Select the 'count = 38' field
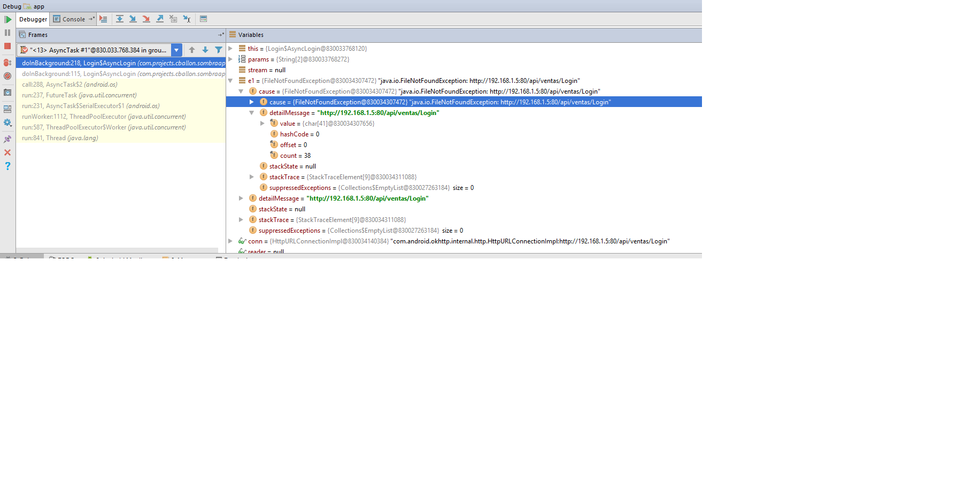Image resolution: width=980 pixels, height=497 pixels. click(x=464, y=156)
